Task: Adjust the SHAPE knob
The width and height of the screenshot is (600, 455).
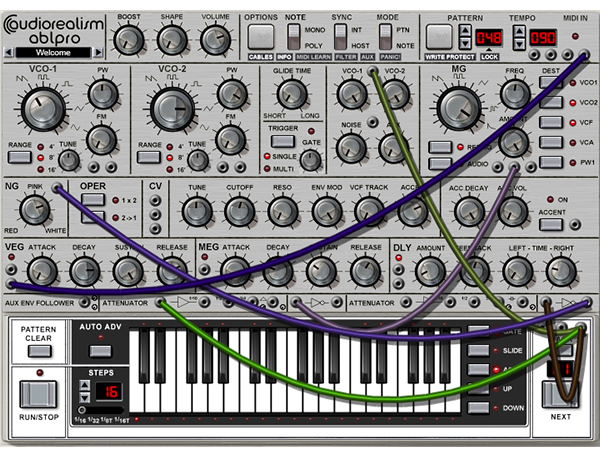Action: click(173, 40)
